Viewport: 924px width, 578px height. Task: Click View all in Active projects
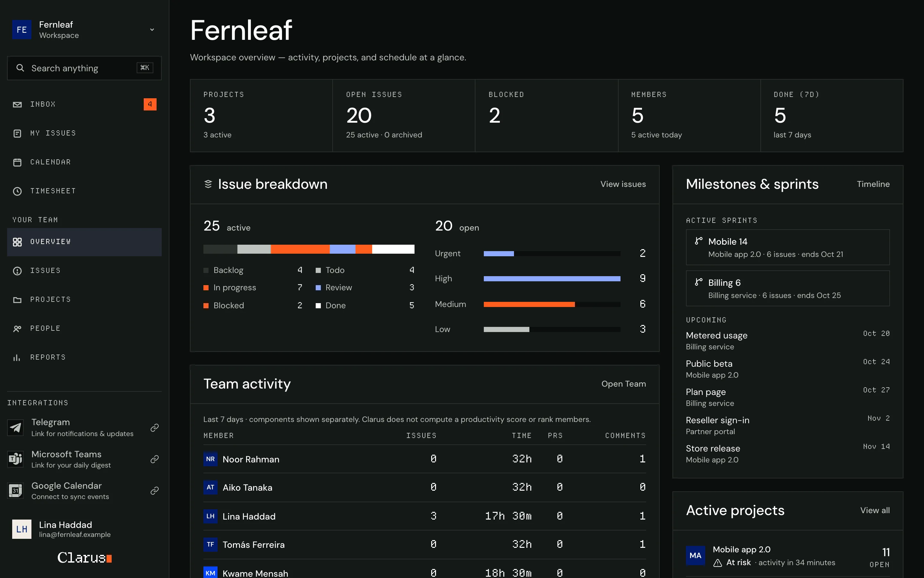click(x=875, y=510)
